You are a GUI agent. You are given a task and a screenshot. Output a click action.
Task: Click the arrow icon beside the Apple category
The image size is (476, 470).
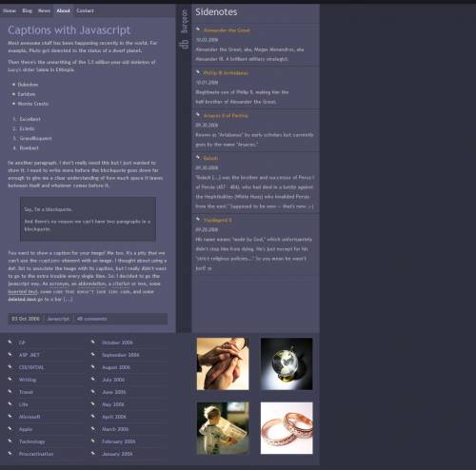(10, 428)
